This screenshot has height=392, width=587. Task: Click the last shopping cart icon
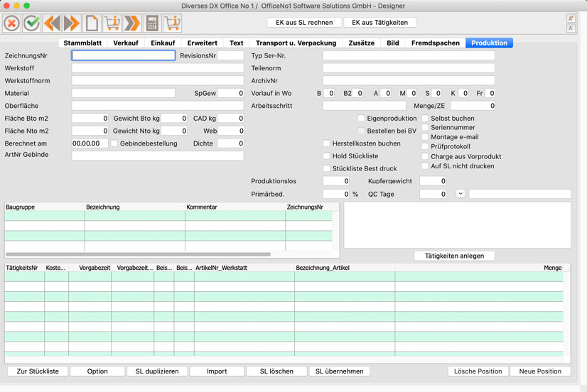point(172,23)
